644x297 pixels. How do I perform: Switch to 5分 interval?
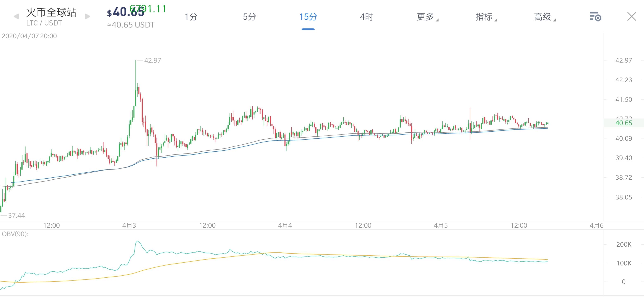249,17
